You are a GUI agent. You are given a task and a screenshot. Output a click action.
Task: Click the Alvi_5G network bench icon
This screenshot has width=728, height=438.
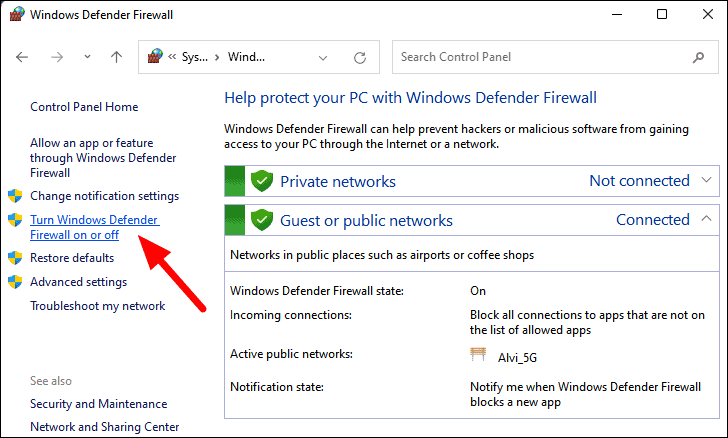(x=478, y=355)
